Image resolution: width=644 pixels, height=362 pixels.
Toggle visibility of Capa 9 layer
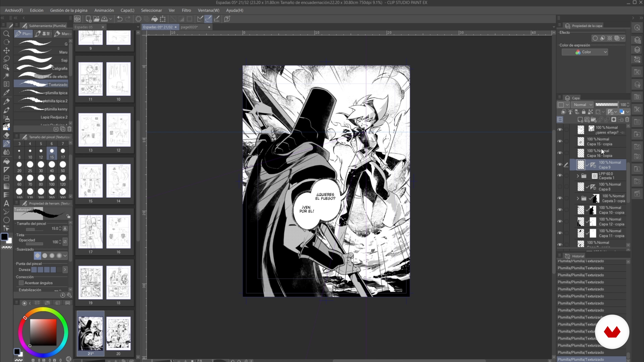click(560, 165)
